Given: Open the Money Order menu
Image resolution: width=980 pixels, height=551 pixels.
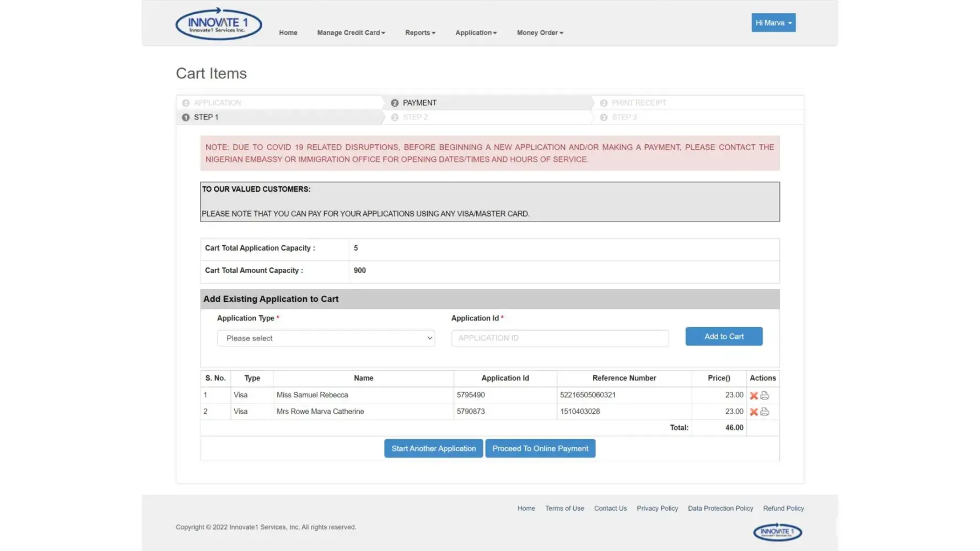Looking at the screenshot, I should [x=540, y=33].
